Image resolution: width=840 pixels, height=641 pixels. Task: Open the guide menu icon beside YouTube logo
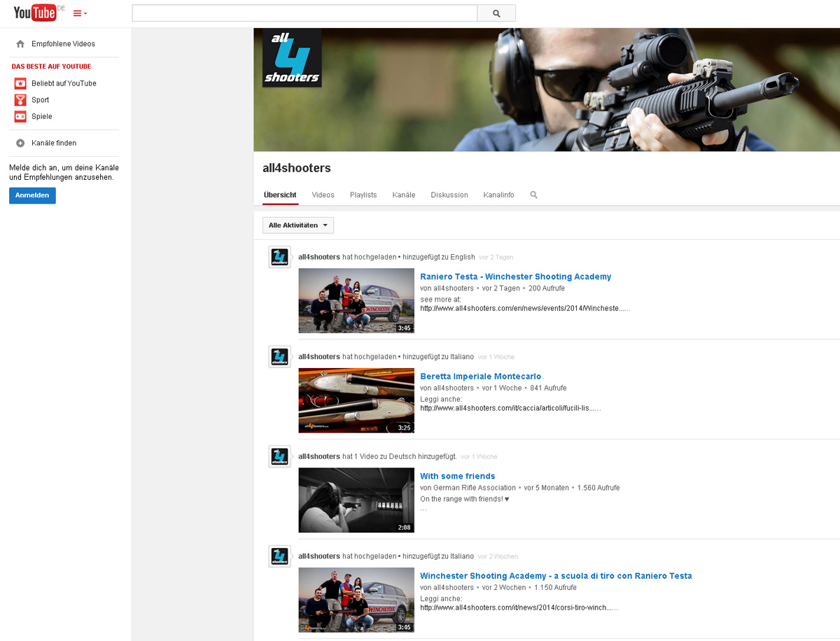point(80,13)
